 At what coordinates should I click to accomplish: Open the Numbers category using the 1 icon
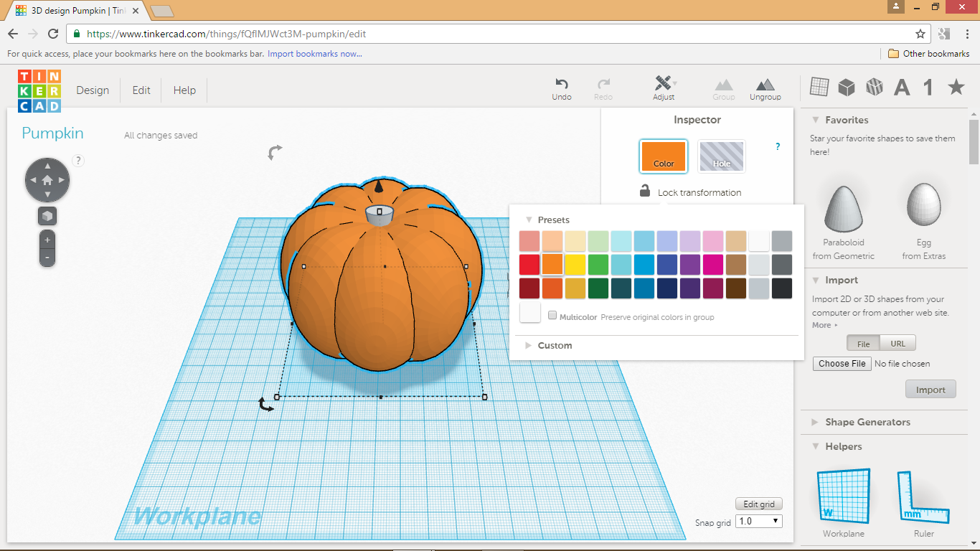coord(926,87)
